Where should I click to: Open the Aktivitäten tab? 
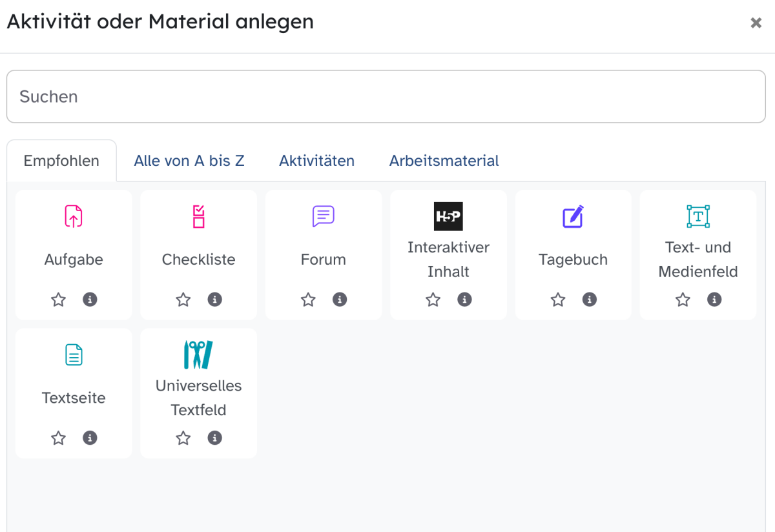[x=317, y=161]
